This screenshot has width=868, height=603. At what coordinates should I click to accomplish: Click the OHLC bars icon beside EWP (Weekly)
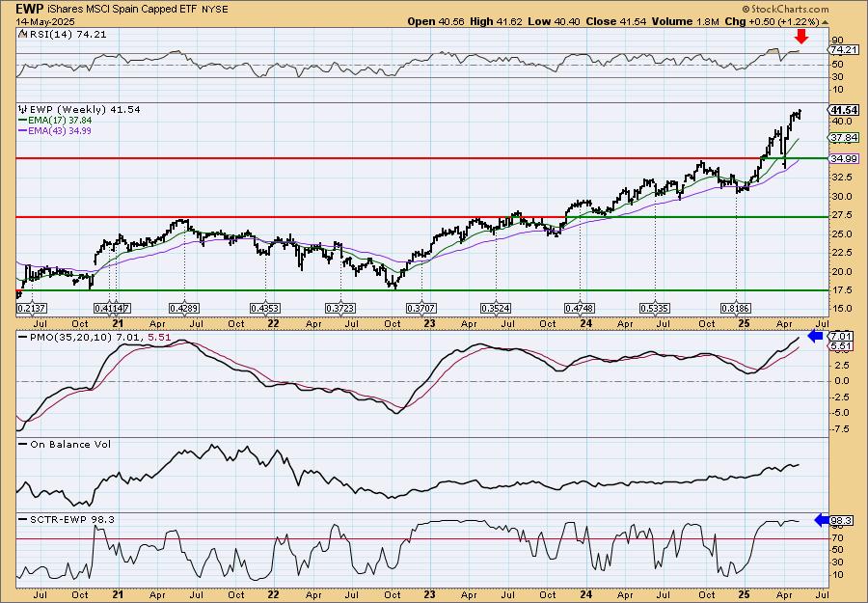click(x=22, y=109)
